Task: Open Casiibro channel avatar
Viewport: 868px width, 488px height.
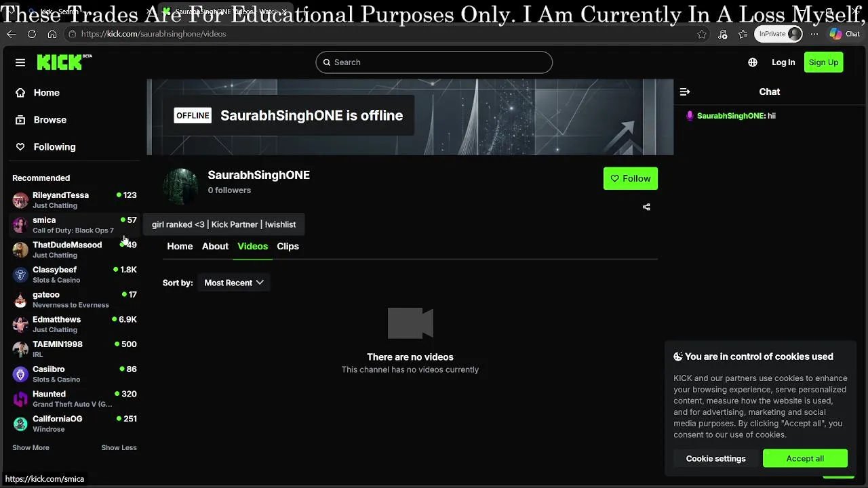Action: coord(20,374)
